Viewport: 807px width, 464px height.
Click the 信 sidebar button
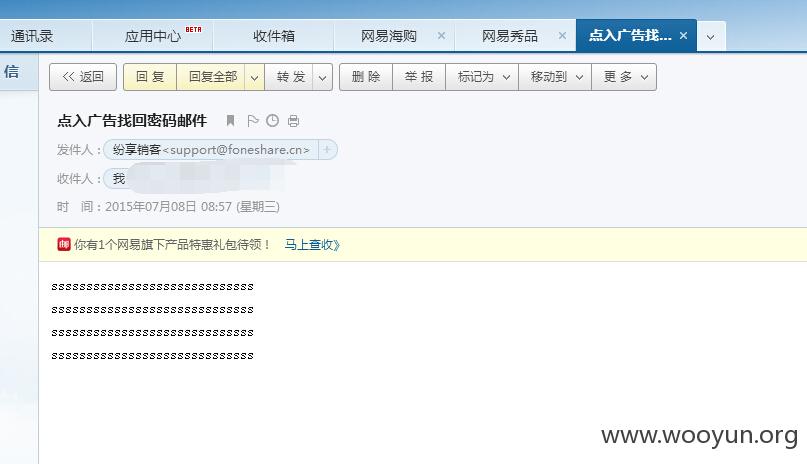[x=12, y=72]
